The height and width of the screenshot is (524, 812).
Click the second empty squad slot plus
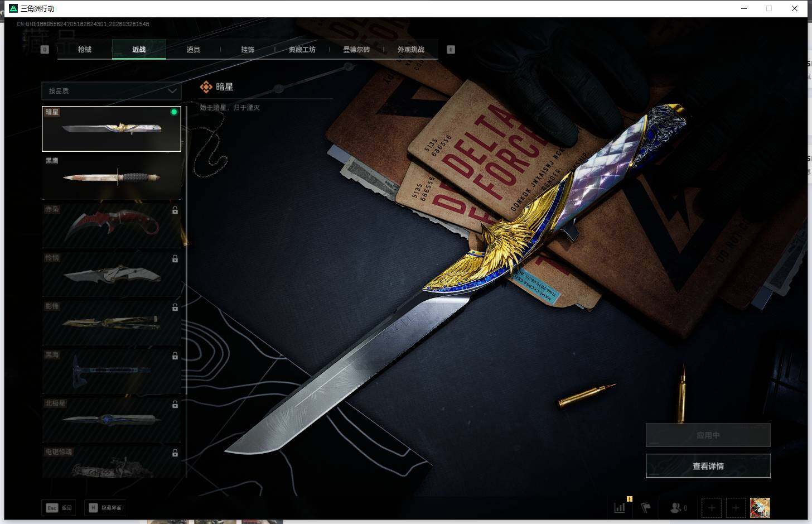click(x=736, y=508)
